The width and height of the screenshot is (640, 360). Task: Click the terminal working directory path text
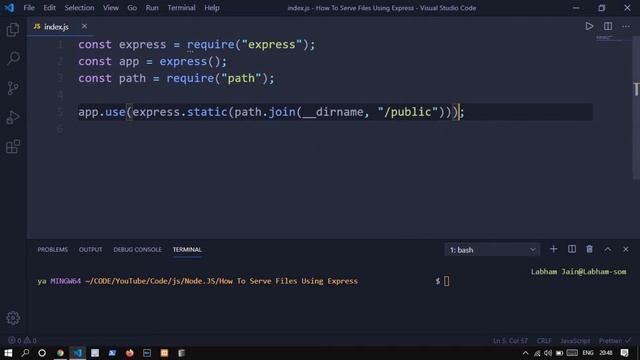[x=221, y=281]
